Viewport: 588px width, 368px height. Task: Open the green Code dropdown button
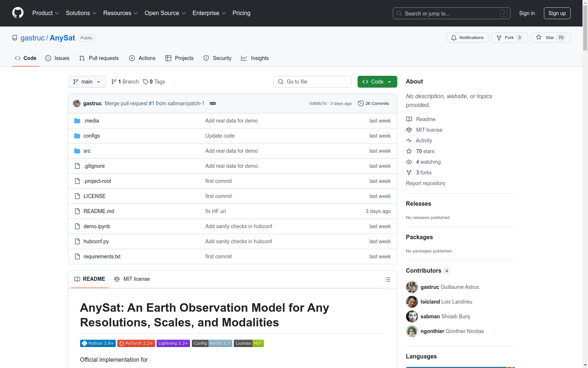click(377, 82)
